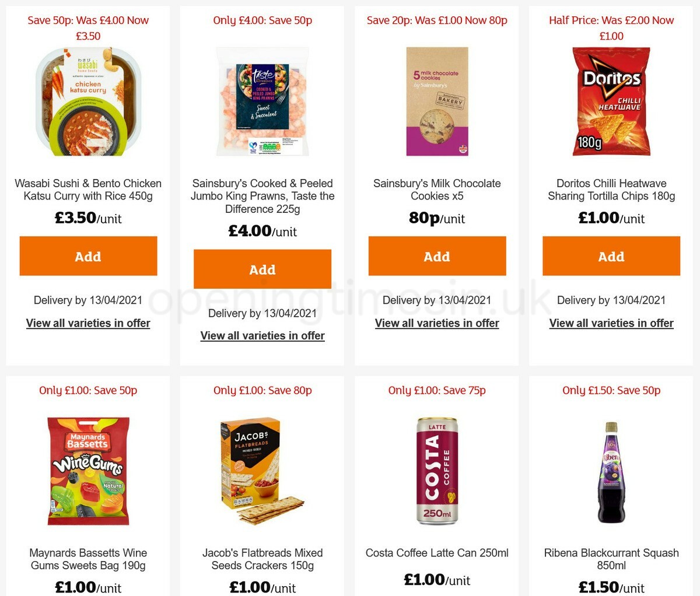Image resolution: width=700 pixels, height=596 pixels.
Task: Add Milk Chocolate Cookies to basket
Action: tap(437, 255)
